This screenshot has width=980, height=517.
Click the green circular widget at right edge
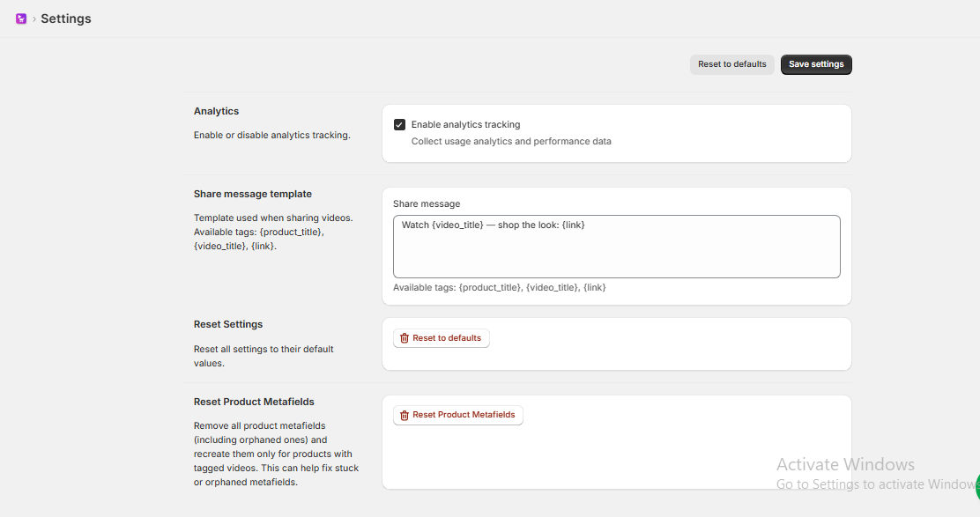[976, 483]
